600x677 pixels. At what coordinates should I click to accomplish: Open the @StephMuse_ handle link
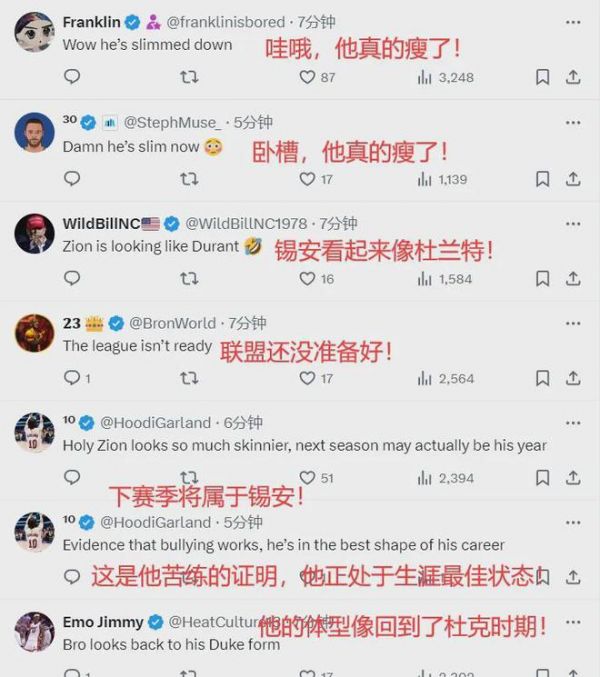pos(172,123)
